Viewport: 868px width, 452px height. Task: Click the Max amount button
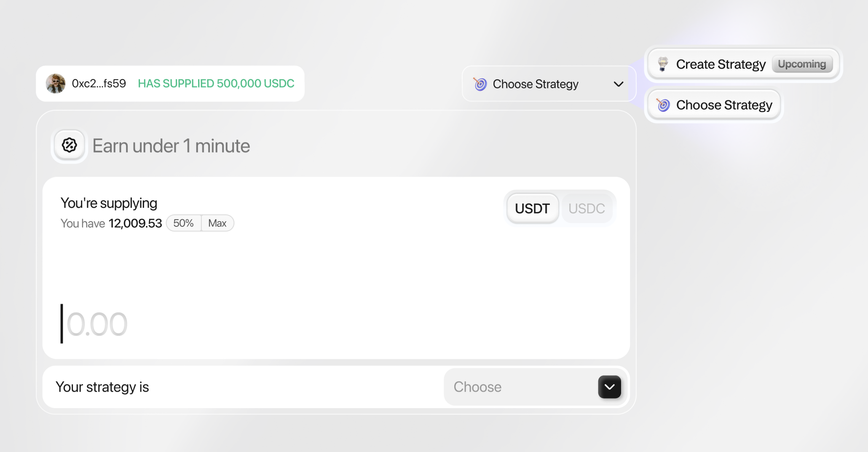point(217,223)
